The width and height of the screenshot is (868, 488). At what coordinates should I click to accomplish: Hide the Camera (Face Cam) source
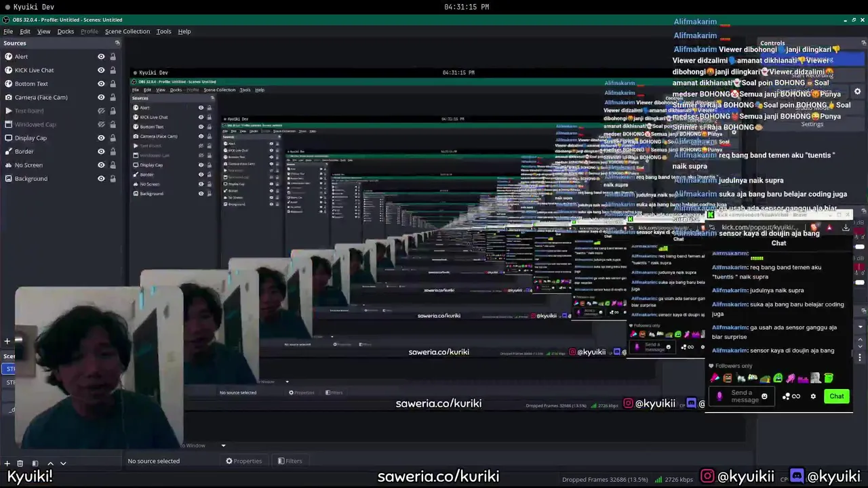[x=101, y=97]
